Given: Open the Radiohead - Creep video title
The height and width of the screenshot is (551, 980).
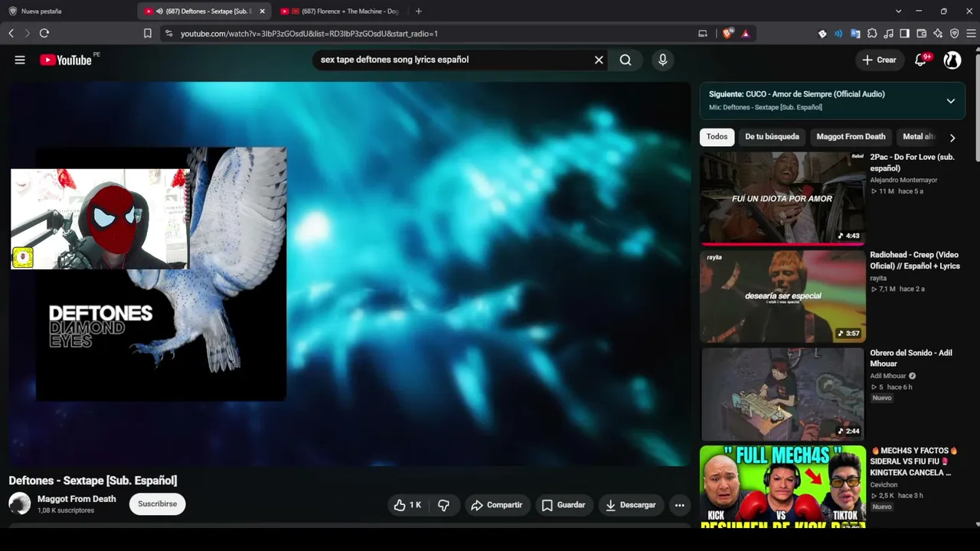Looking at the screenshot, I should click(x=915, y=260).
